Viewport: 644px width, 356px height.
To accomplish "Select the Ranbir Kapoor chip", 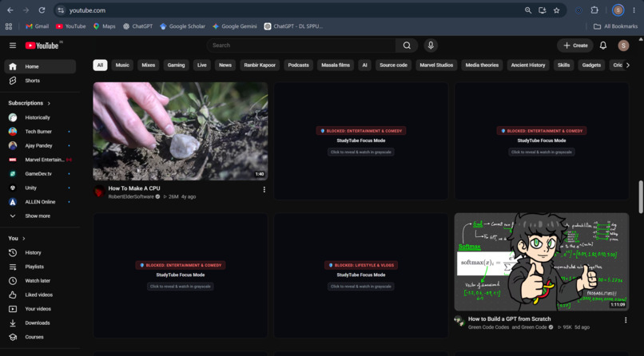I will click(260, 65).
